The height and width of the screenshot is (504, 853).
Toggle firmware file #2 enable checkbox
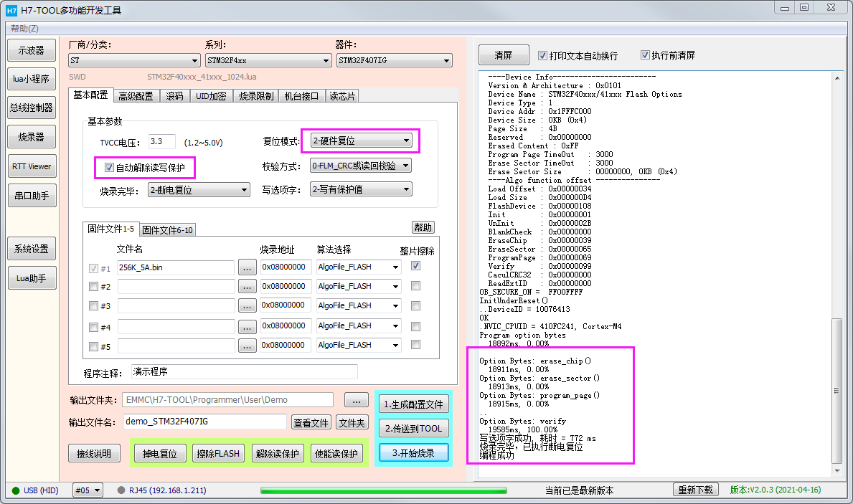pos(93,287)
